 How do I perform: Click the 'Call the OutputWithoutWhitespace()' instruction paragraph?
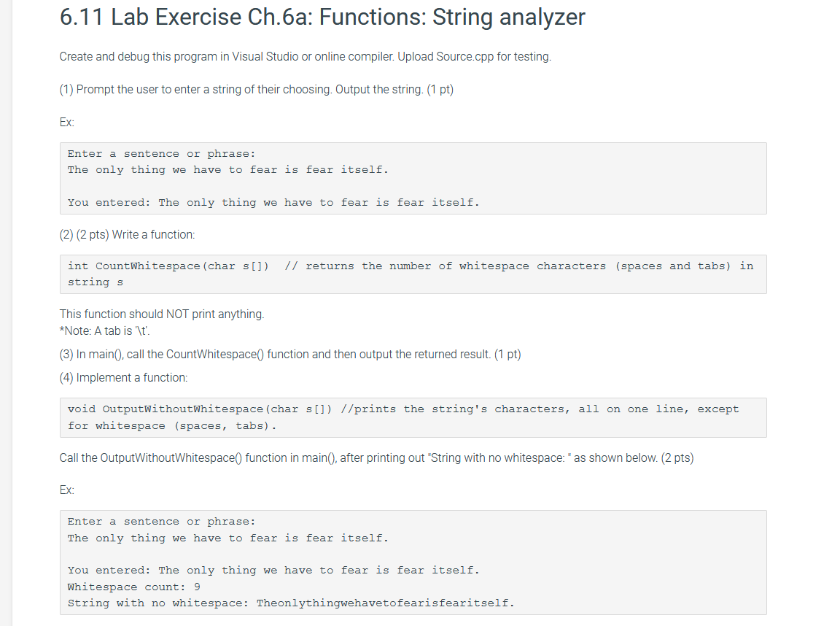(x=376, y=457)
